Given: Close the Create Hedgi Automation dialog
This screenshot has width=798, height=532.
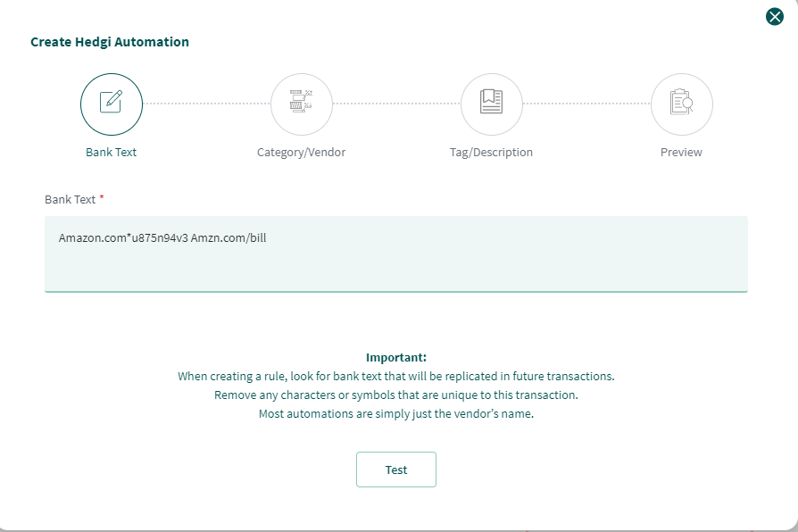Looking at the screenshot, I should pyautogui.click(x=775, y=17).
